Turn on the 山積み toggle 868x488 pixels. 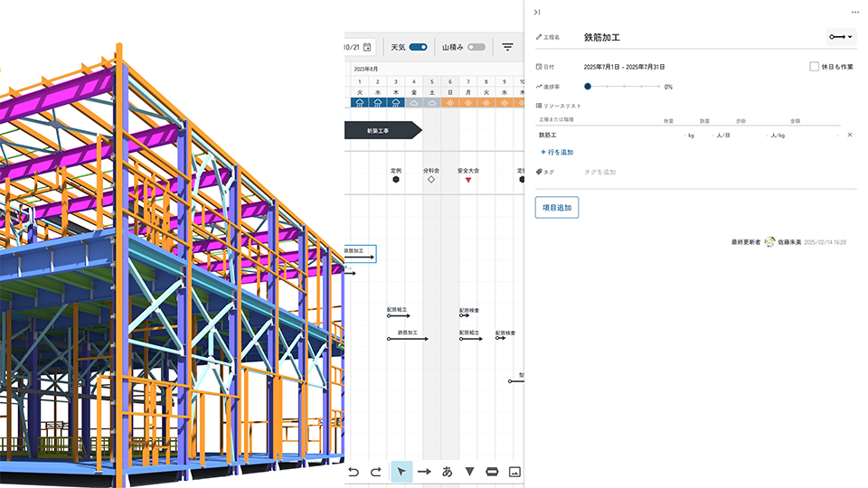(476, 47)
